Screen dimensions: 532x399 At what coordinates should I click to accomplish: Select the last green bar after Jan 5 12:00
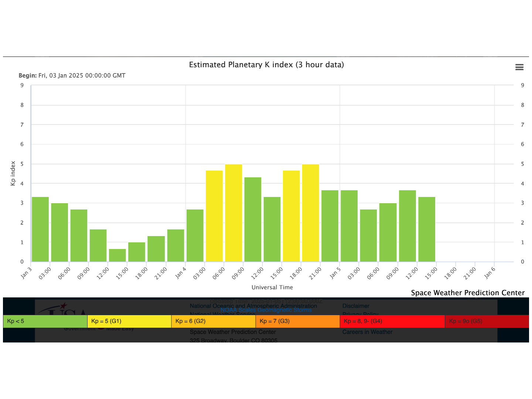(427, 229)
